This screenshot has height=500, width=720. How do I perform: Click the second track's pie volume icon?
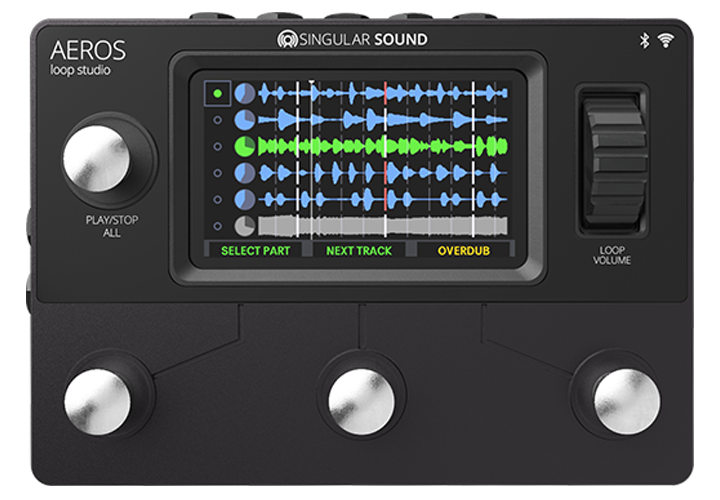(244, 120)
